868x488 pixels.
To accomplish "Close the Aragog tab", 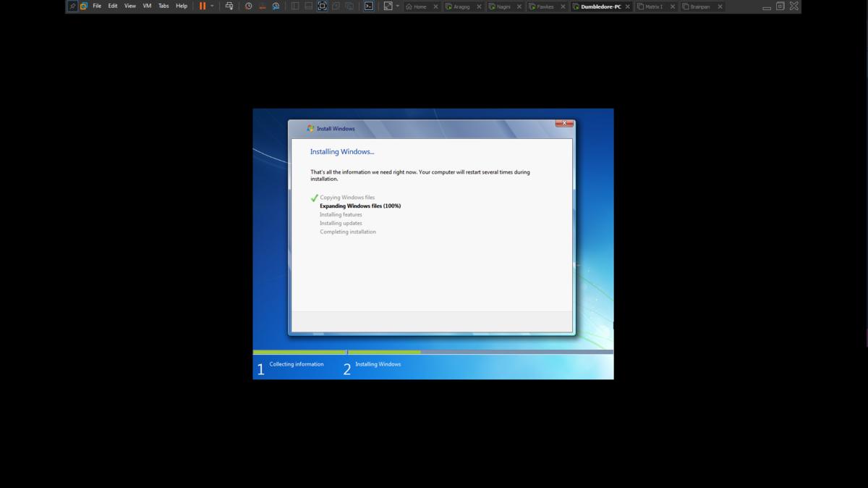I will pos(479,7).
